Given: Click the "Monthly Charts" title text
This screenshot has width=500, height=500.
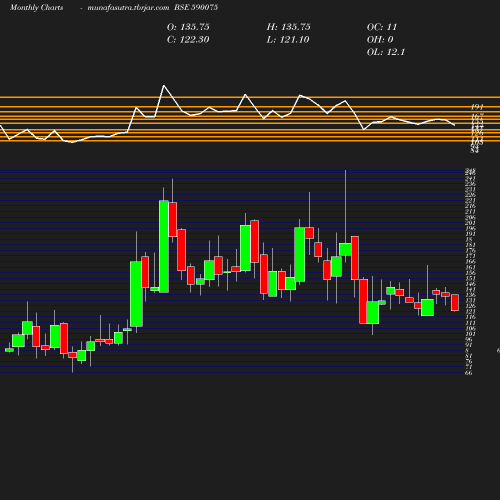Looking at the screenshot, I should (37, 7).
